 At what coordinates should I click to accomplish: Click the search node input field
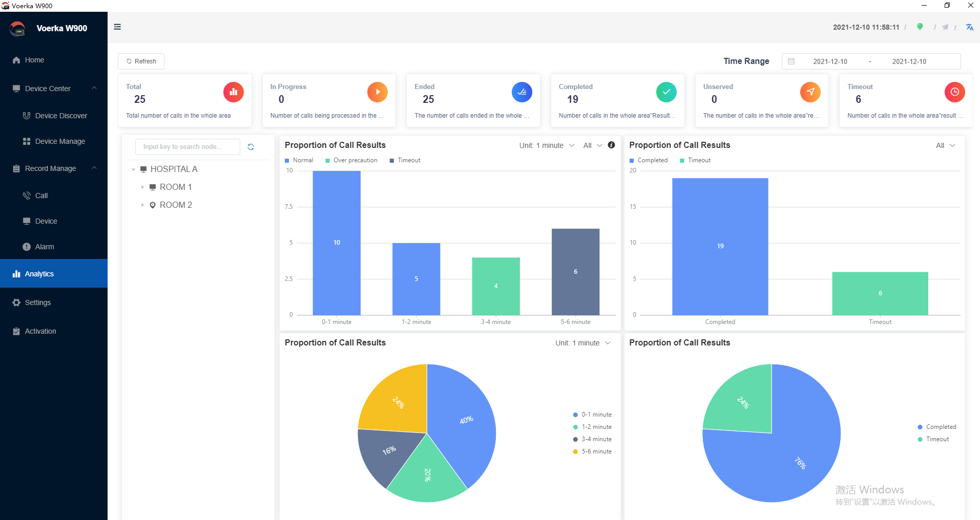[187, 147]
